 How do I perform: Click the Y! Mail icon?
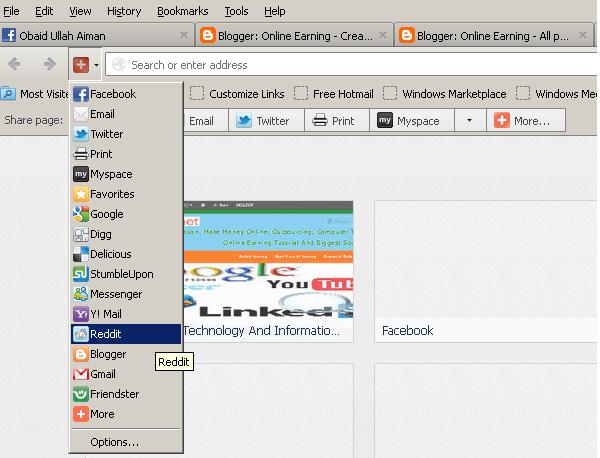click(81, 314)
